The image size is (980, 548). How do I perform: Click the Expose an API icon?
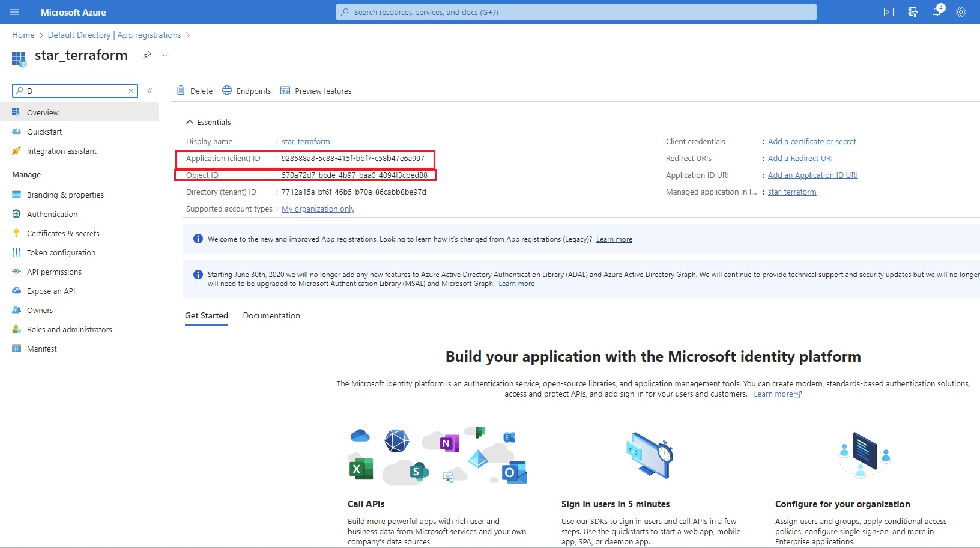click(16, 291)
